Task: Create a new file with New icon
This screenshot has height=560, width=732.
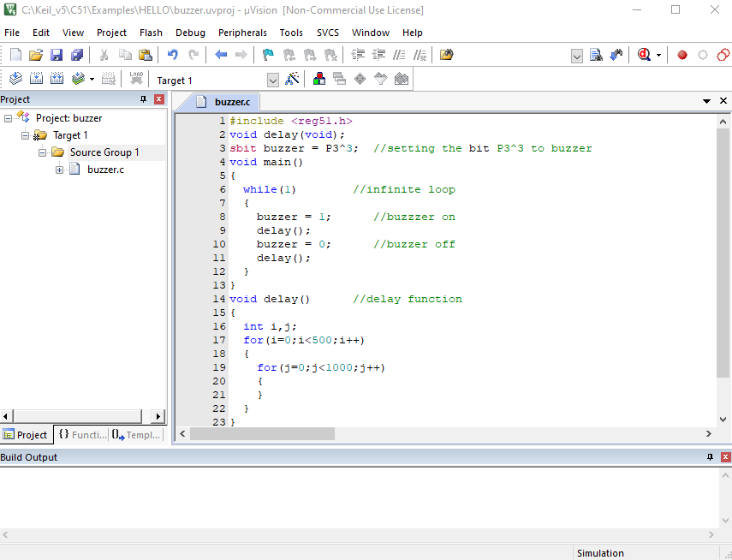Action: coord(15,55)
